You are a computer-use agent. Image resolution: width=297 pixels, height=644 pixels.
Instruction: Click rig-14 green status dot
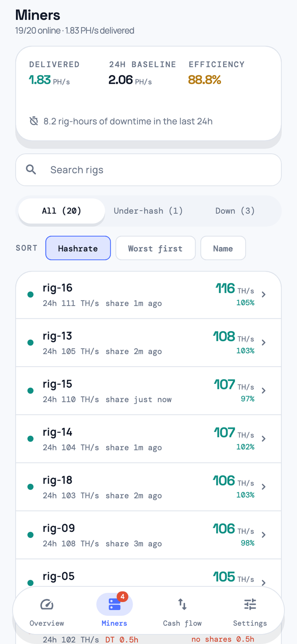(x=30, y=439)
